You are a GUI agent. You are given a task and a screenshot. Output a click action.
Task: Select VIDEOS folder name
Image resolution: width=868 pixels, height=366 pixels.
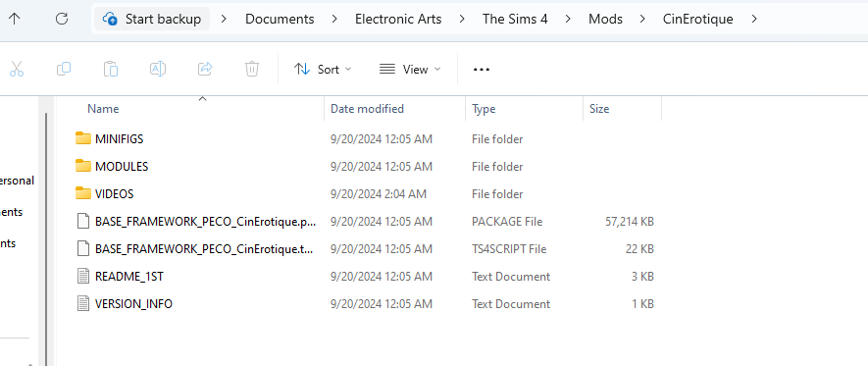coord(114,194)
